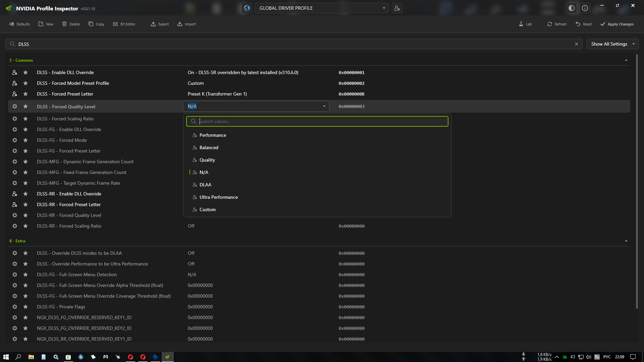Image resolution: width=644 pixels, height=362 pixels.
Task: Open the notification center in the taskbar
Action: (633, 357)
